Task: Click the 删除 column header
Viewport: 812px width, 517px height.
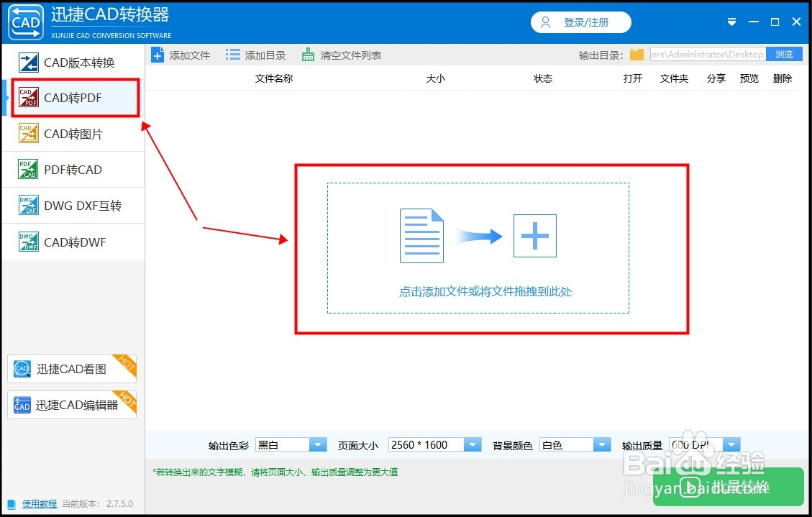Action: pos(783,78)
